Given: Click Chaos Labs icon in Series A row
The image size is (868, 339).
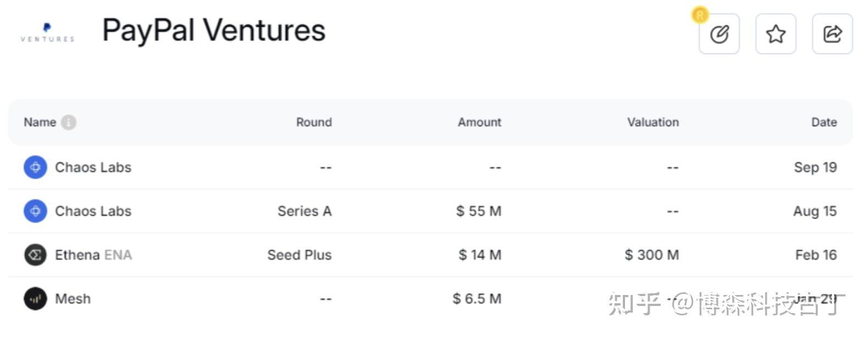Looking at the screenshot, I should point(35,211).
